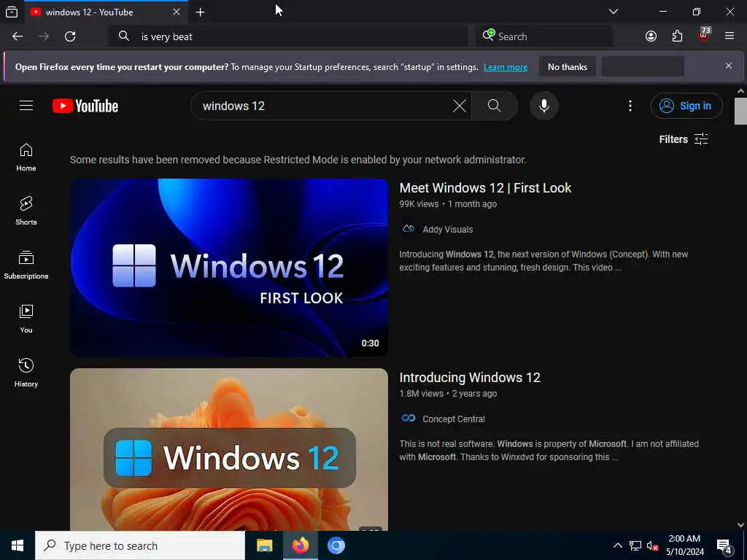
Task: Open the Firefox application menu
Action: (x=729, y=36)
